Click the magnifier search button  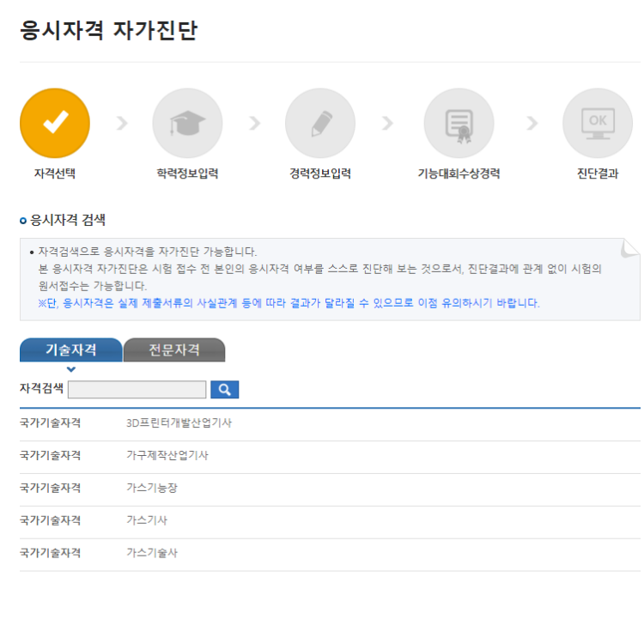pos(225,389)
